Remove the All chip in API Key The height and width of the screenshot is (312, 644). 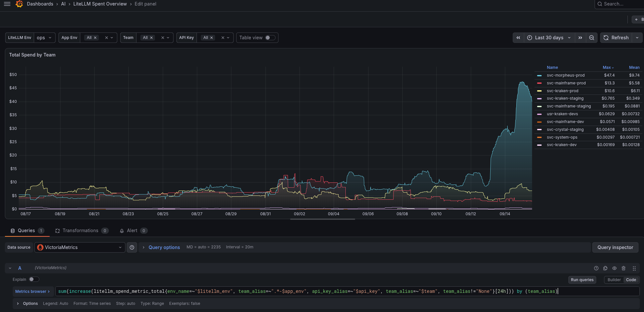212,38
